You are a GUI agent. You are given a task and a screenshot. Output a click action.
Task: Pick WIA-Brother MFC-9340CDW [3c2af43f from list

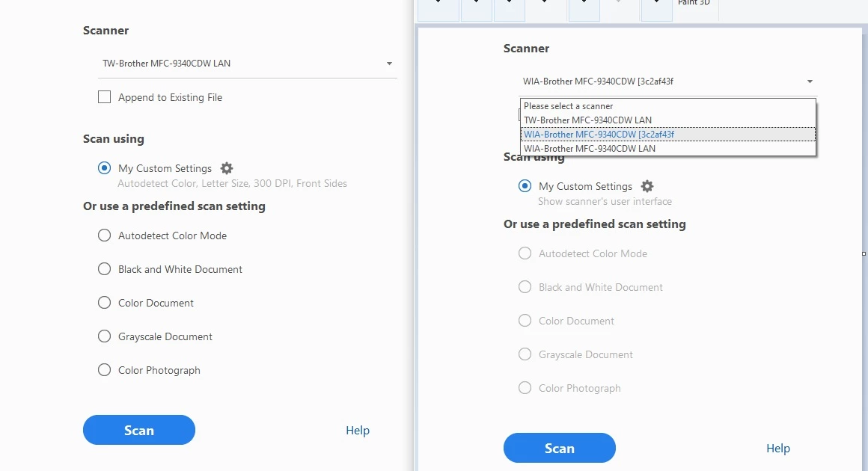[x=667, y=135]
